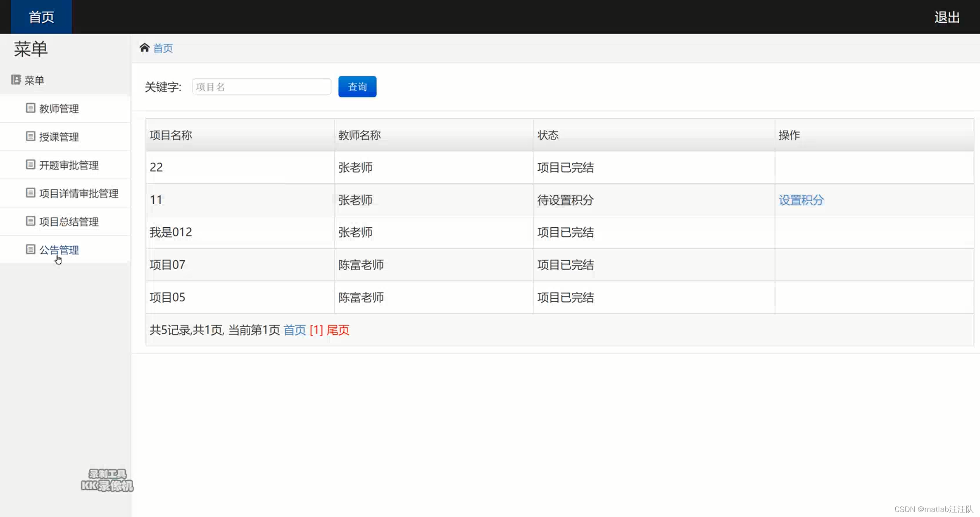Focus the 项目名 keyword input field
The height and width of the screenshot is (517, 980).
pos(262,87)
